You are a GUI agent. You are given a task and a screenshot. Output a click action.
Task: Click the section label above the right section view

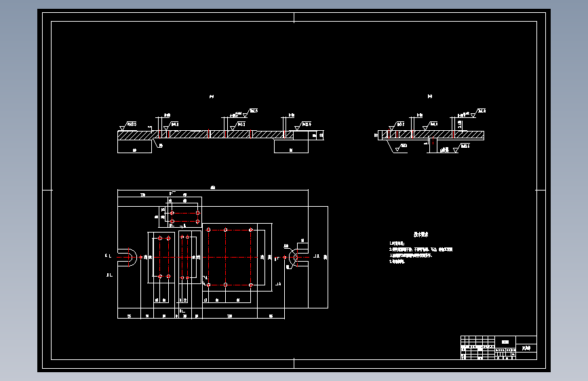coord(430,96)
